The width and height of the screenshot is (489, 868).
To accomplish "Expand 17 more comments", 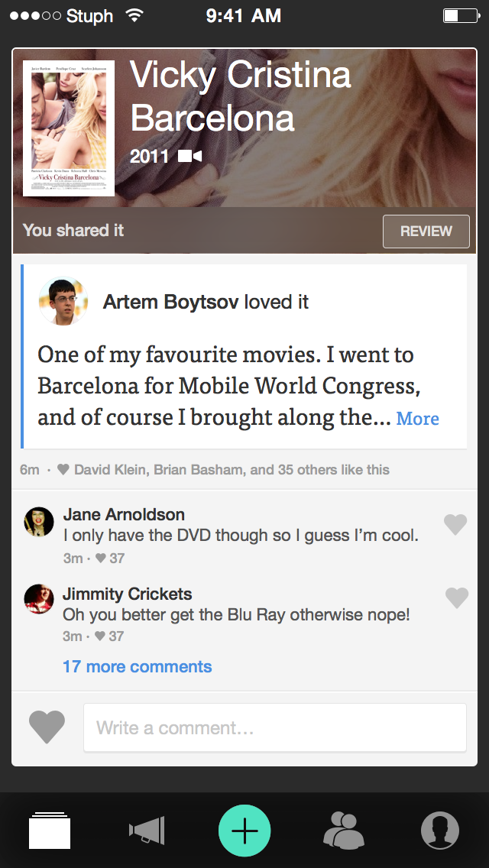I will pyautogui.click(x=137, y=667).
